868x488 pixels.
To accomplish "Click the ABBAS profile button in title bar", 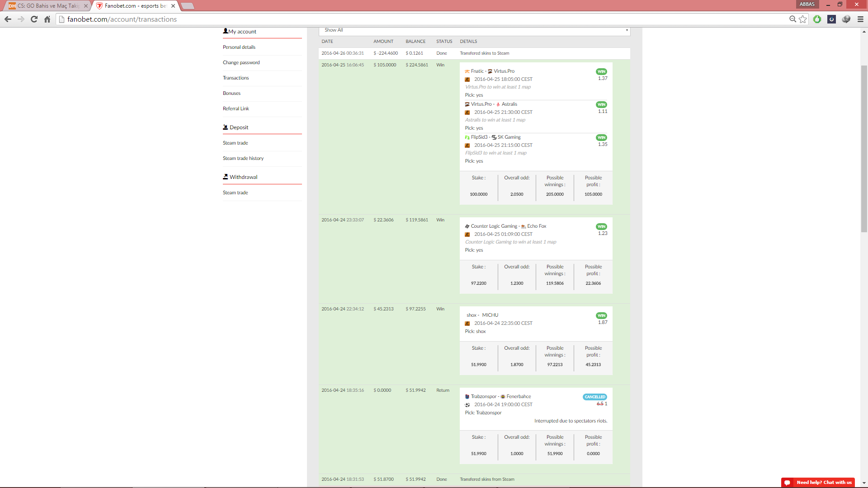I will 807,4.
